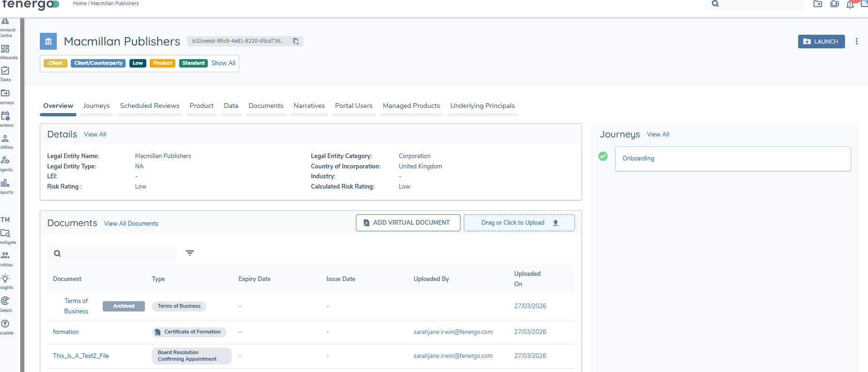Viewport: 868px width, 372px height.
Task: Click View All Documents link
Action: click(131, 223)
